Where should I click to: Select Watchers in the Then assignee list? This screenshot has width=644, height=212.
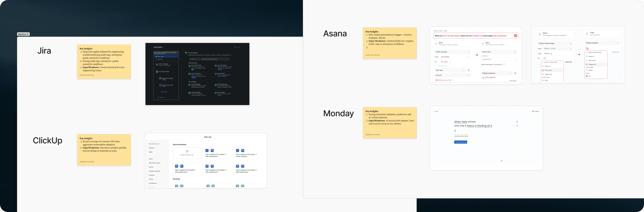[591, 56]
